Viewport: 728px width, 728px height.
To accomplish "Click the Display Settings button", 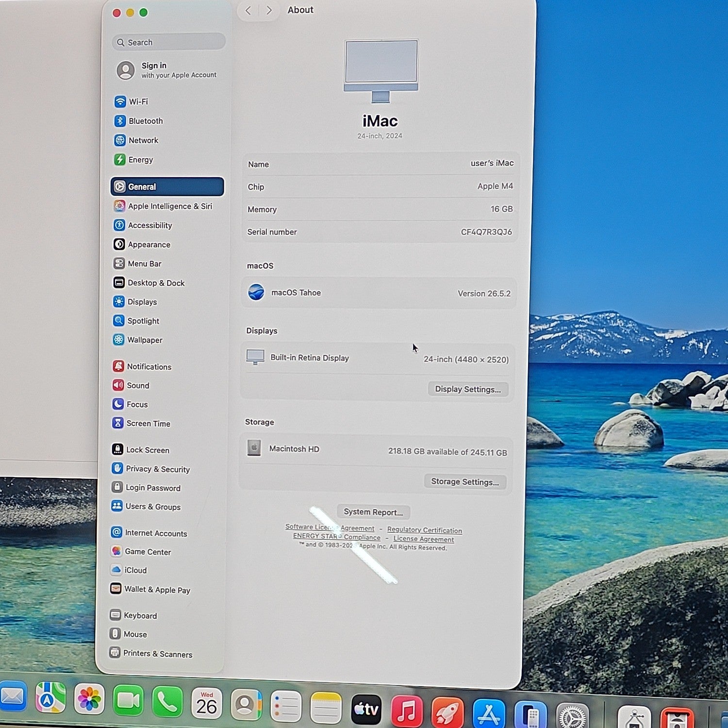I will coord(468,389).
